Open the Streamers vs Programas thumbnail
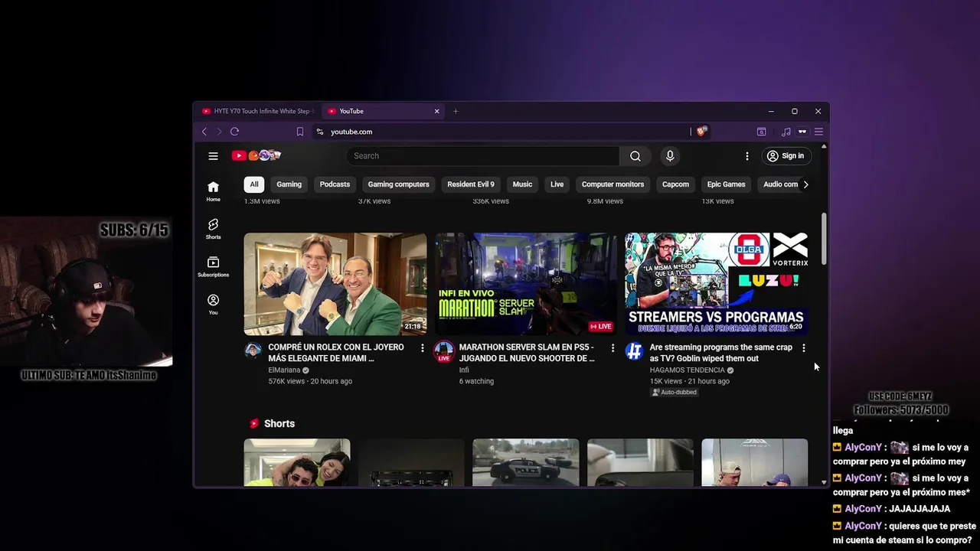The width and height of the screenshot is (980, 551). (x=717, y=284)
